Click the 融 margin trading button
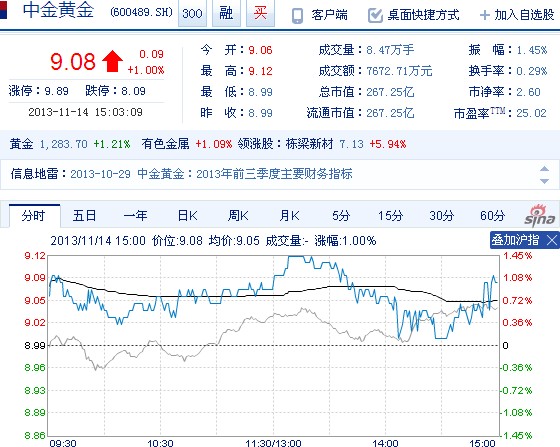This screenshot has width=560, height=447. pos(226,13)
